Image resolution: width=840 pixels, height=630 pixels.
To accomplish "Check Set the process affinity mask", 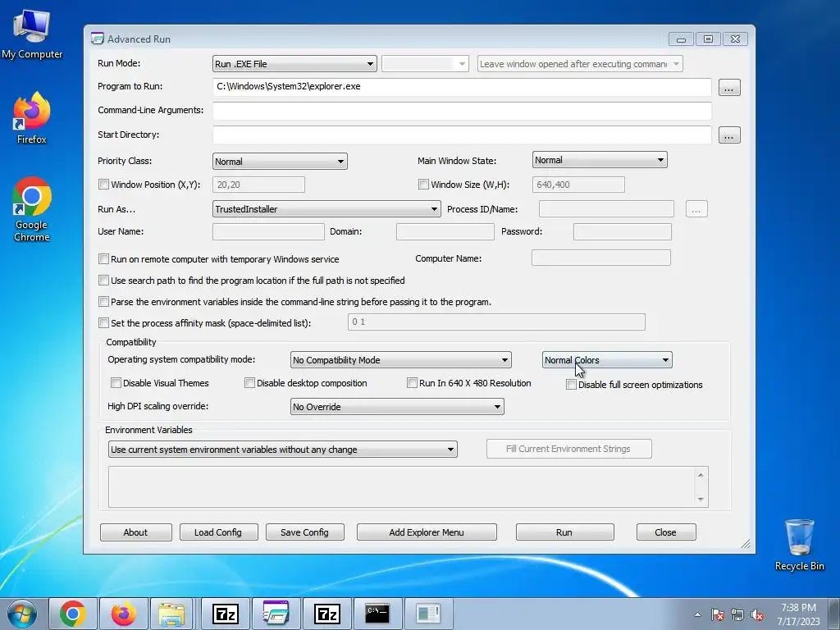I will pyautogui.click(x=103, y=323).
